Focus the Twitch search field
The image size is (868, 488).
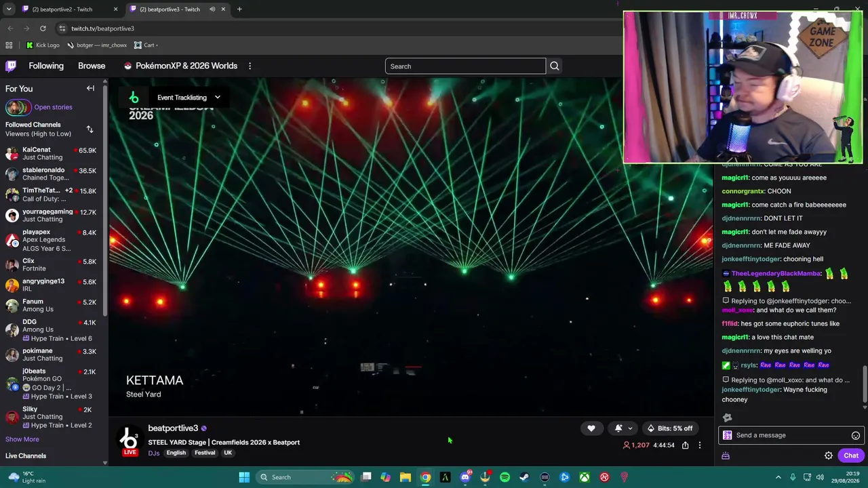(x=465, y=66)
